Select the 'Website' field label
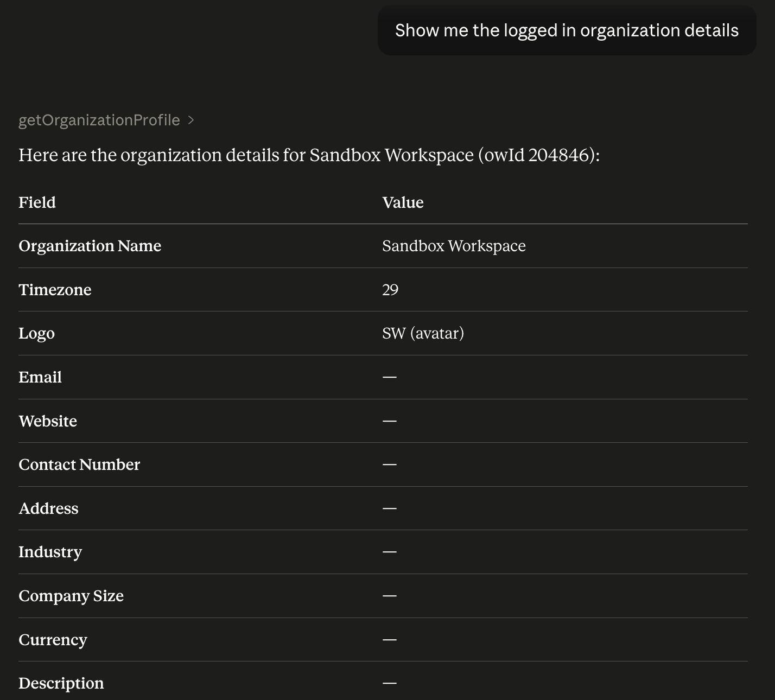Viewport: 775px width, 700px height. [x=48, y=421]
